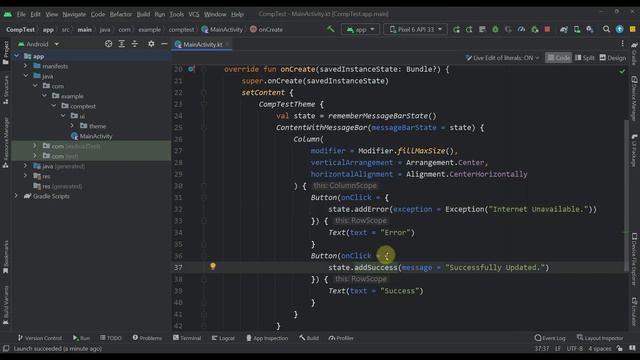Click the red Stop app icon
The image size is (640, 360).
pyautogui.click(x=547, y=29)
